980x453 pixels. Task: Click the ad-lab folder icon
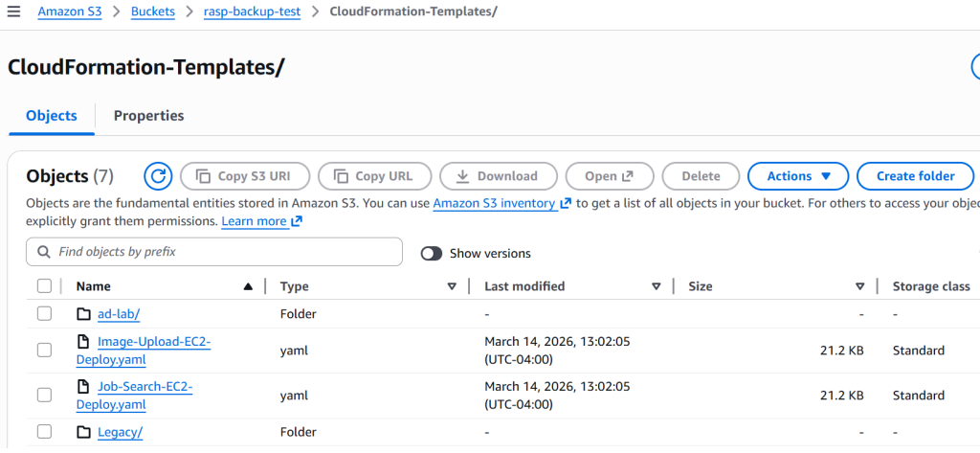(x=83, y=314)
